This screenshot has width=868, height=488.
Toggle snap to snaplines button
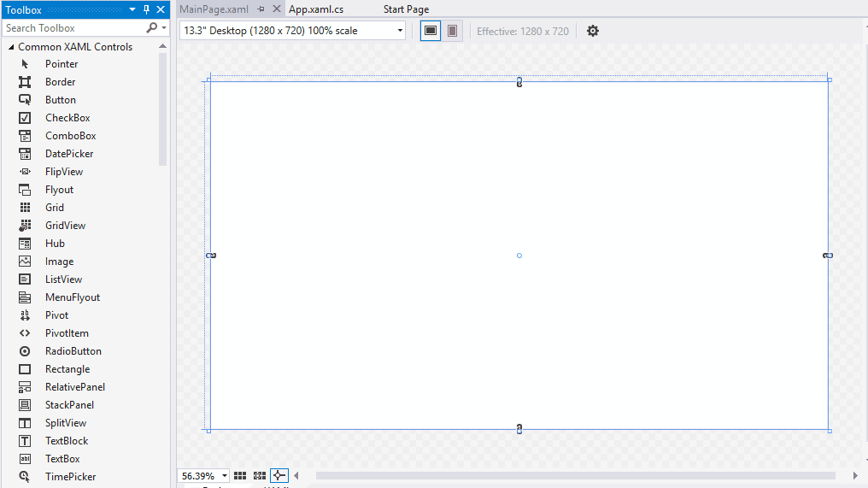[279, 476]
